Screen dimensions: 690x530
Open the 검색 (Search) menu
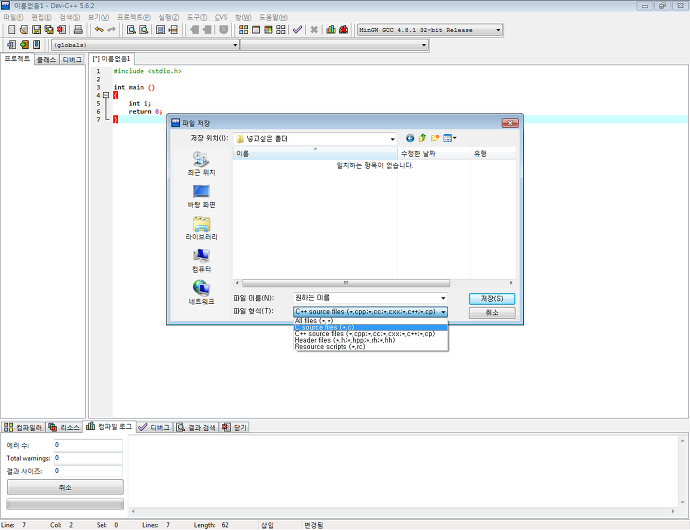coord(70,17)
